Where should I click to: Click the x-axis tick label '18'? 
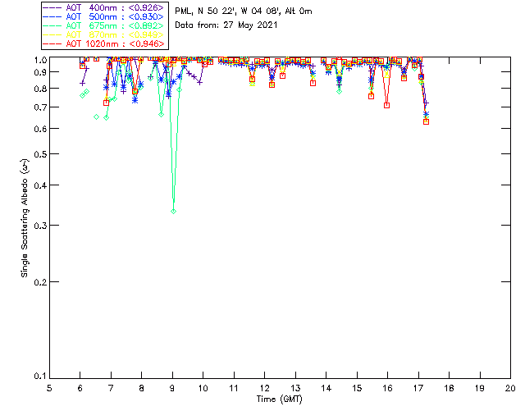(449, 388)
